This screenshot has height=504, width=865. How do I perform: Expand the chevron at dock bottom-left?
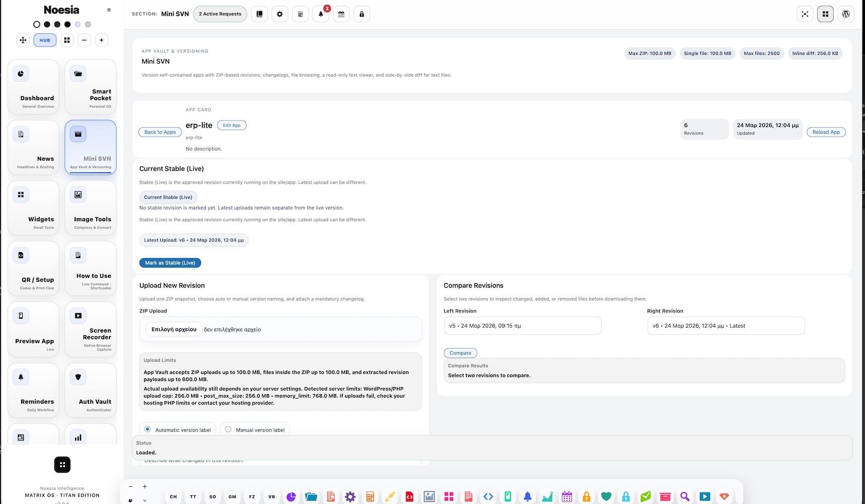pyautogui.click(x=145, y=500)
